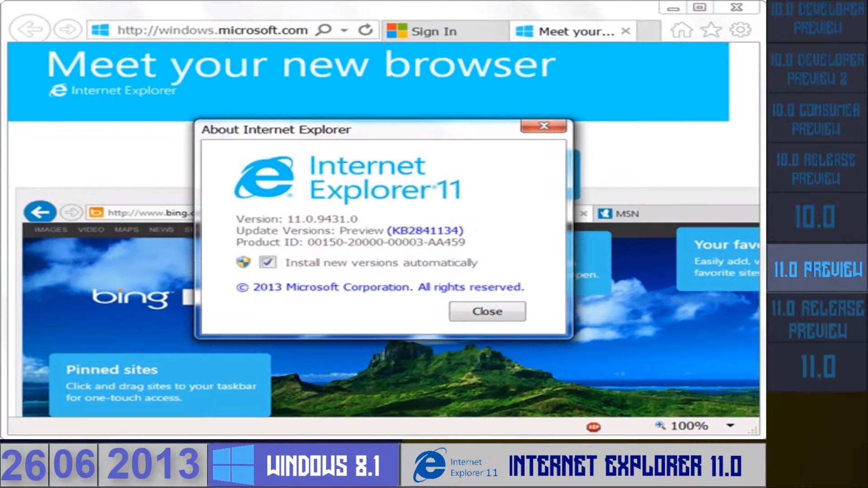This screenshot has width=868, height=488.
Task: Close the About Internet Explorer dialog
Action: [542, 126]
